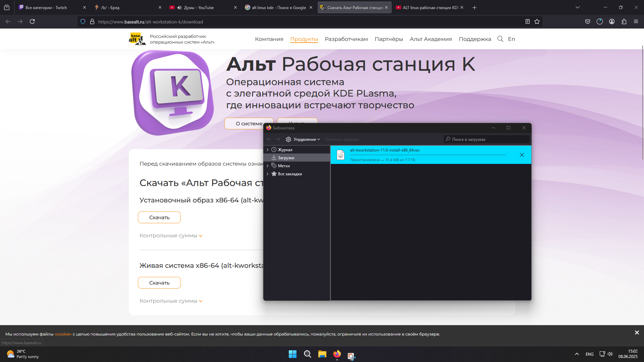
Task: Open File Explorer from taskbar
Action: coord(322,354)
